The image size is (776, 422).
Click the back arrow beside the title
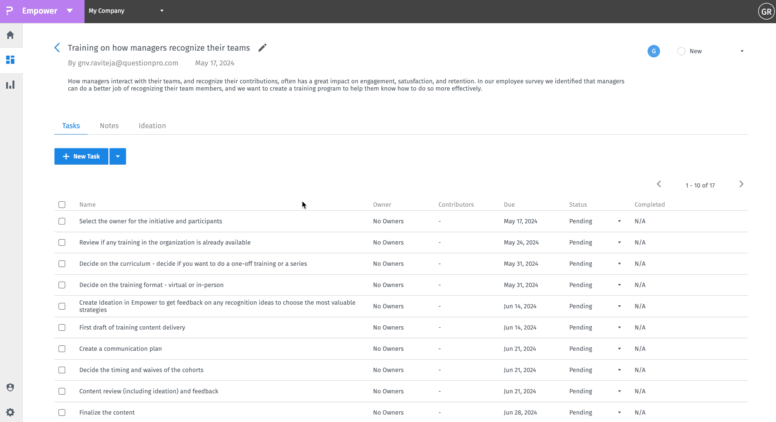tap(57, 47)
